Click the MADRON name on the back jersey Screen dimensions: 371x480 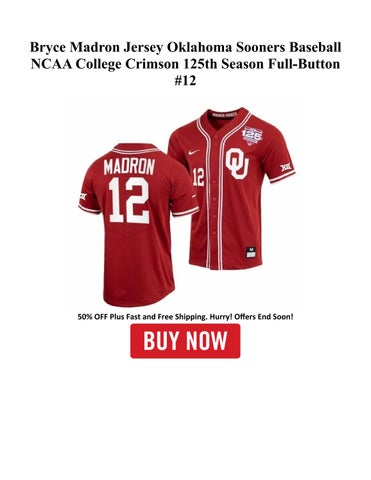[129, 167]
